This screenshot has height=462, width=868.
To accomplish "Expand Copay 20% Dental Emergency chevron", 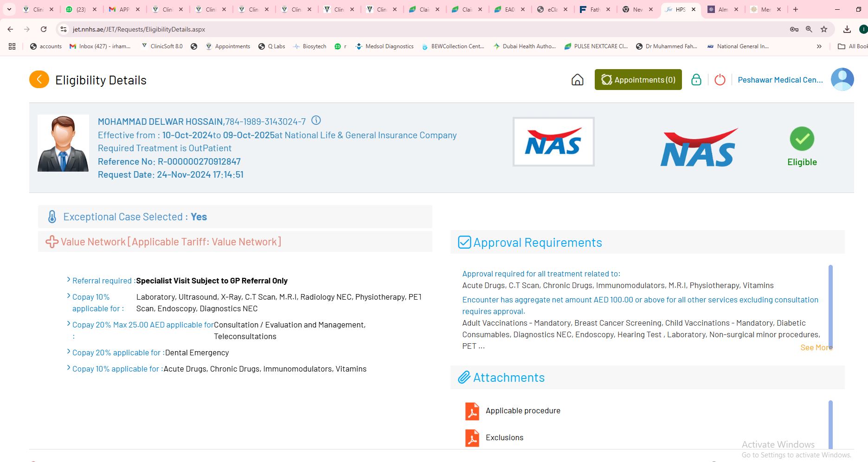I will (x=69, y=352).
